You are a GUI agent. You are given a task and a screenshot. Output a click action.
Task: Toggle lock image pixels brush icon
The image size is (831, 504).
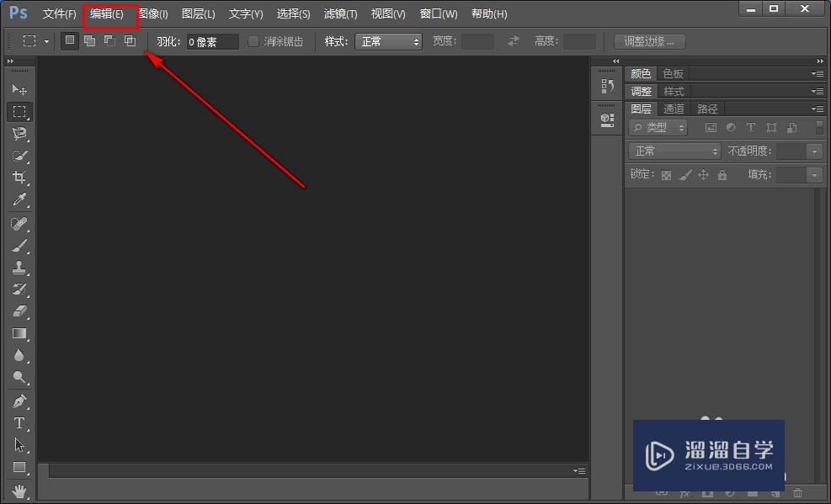coord(685,174)
